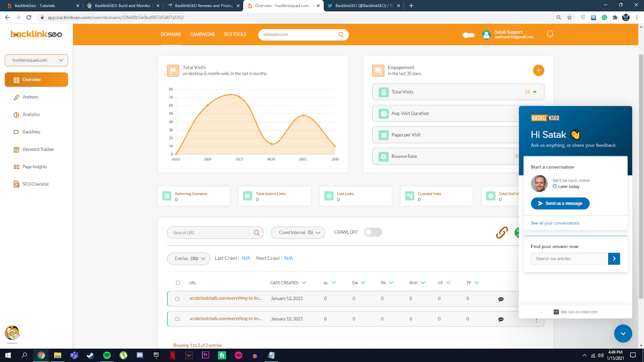Open the Grammarly extension icon
Screen dimensions: 644x362
604,17
